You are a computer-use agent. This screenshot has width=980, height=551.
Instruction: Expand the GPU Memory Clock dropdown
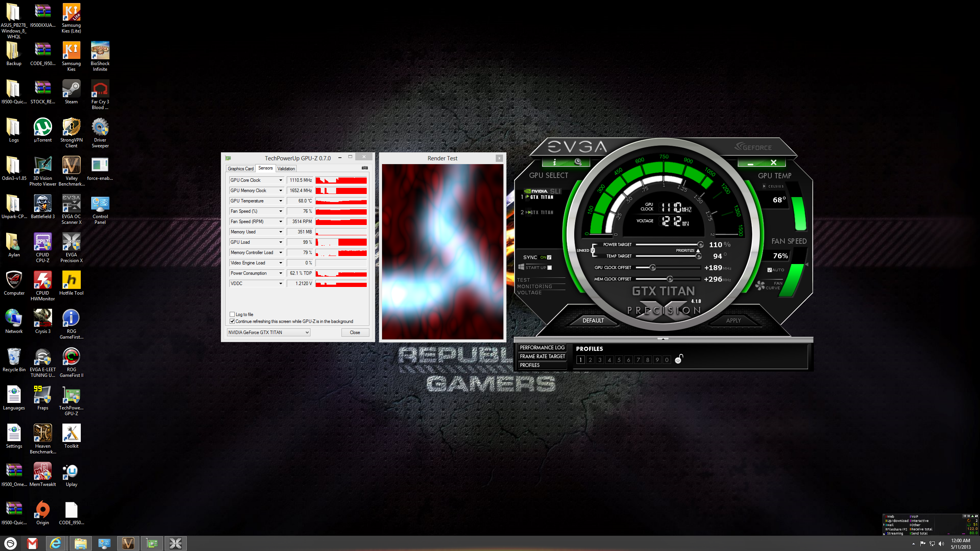click(281, 191)
